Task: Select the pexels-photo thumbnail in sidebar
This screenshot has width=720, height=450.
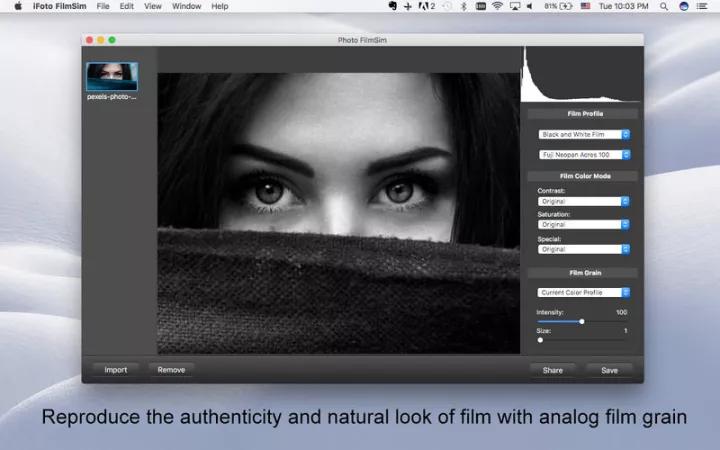Action: tap(112, 77)
